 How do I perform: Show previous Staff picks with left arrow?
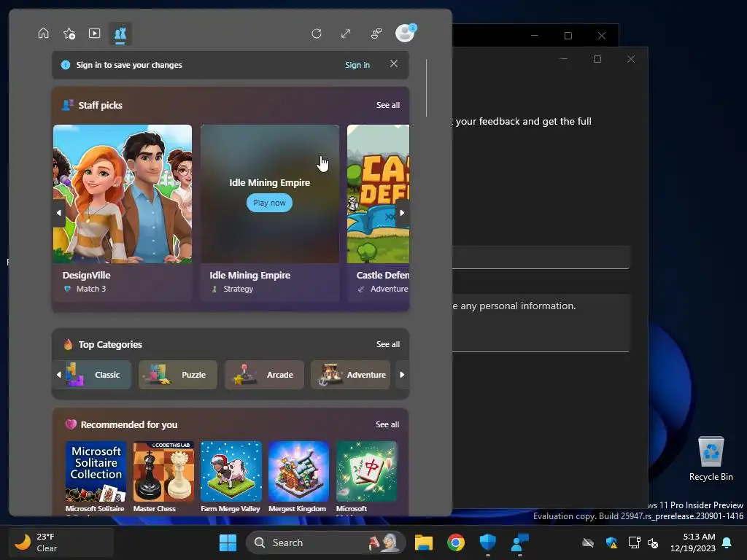tap(58, 213)
